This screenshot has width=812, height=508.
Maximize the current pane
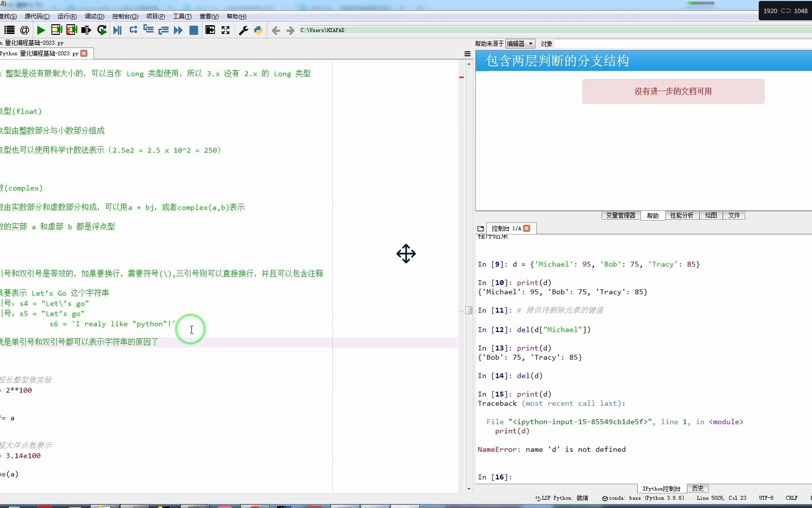point(210,30)
